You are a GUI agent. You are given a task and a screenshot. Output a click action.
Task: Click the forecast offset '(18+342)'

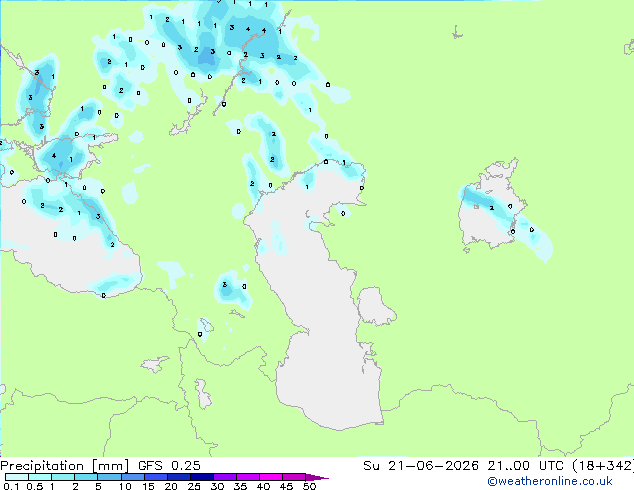[603, 466]
